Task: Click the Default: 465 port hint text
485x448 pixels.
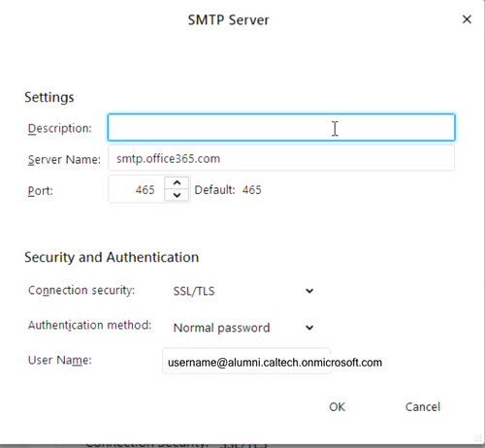Action: click(228, 190)
